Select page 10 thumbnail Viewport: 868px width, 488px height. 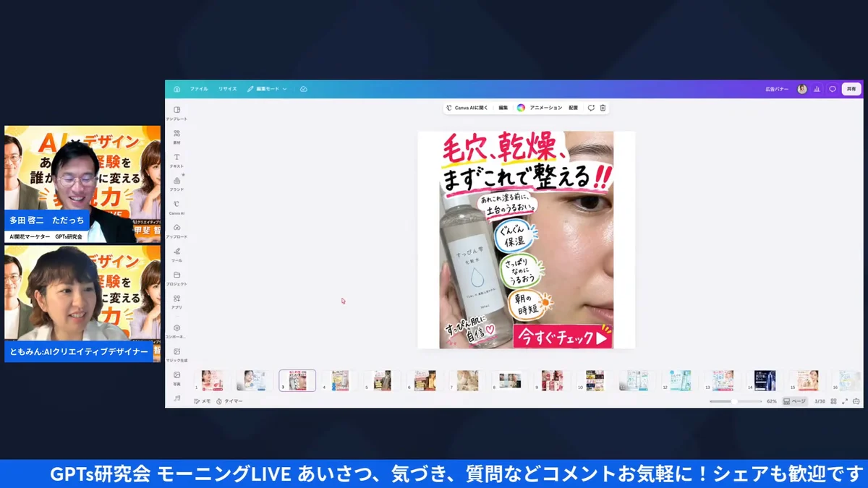(595, 380)
